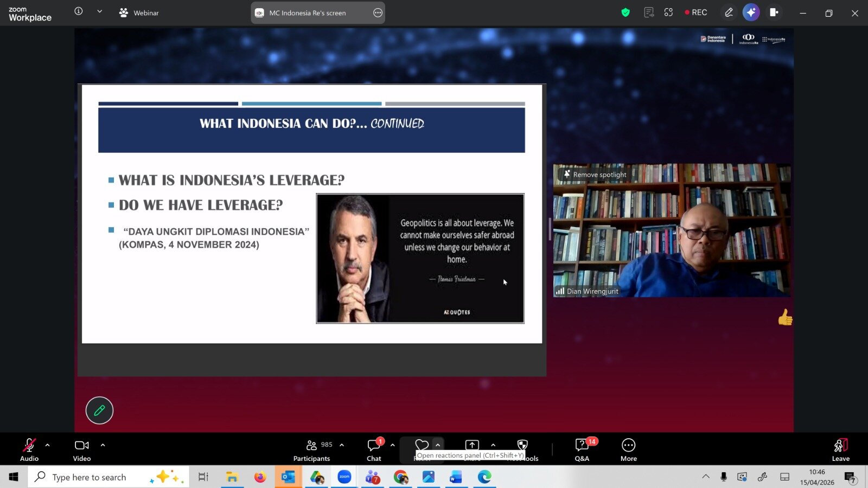The height and width of the screenshot is (488, 868).
Task: Open the Windows Start menu
Action: [14, 477]
